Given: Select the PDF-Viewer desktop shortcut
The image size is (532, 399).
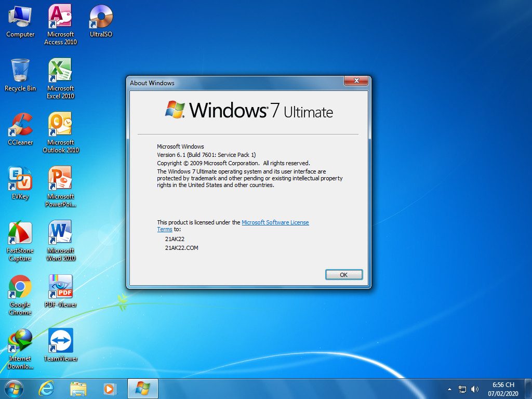Looking at the screenshot, I should point(60,291).
